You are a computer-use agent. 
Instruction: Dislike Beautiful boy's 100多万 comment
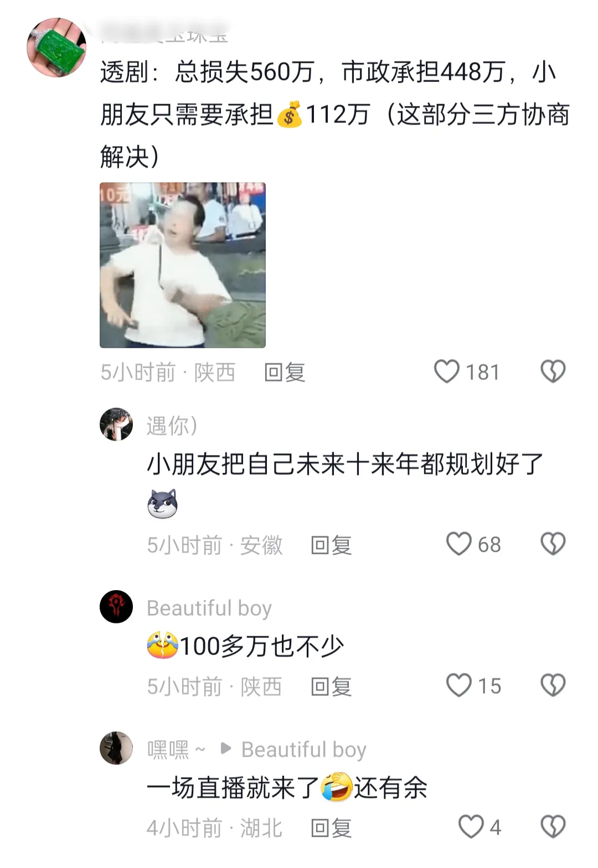coord(553,685)
